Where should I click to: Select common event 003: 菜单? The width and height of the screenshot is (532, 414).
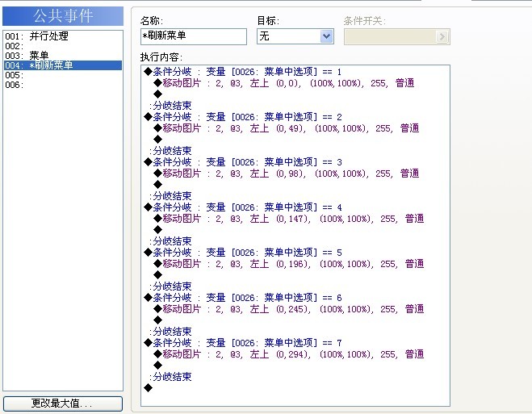[x=63, y=56]
